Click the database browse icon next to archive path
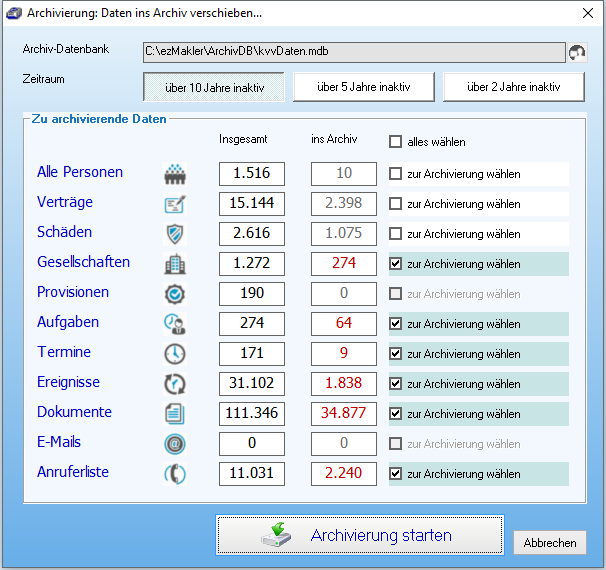 [x=577, y=51]
